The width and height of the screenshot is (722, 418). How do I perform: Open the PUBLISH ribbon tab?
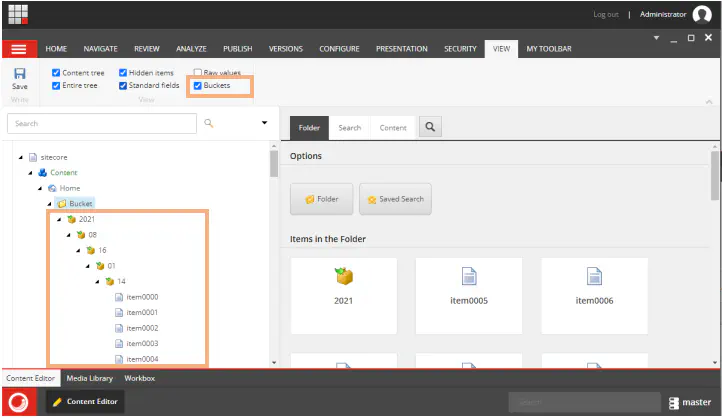click(x=238, y=49)
